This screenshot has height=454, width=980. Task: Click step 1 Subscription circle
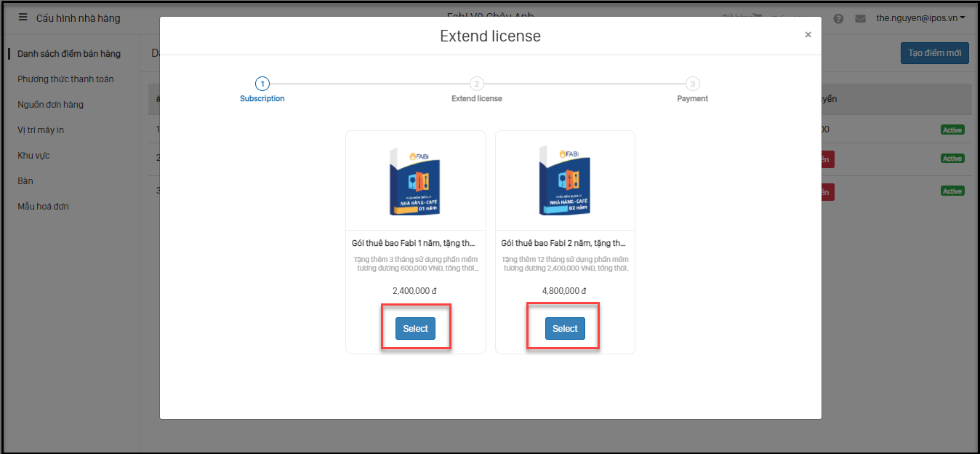[x=262, y=84]
